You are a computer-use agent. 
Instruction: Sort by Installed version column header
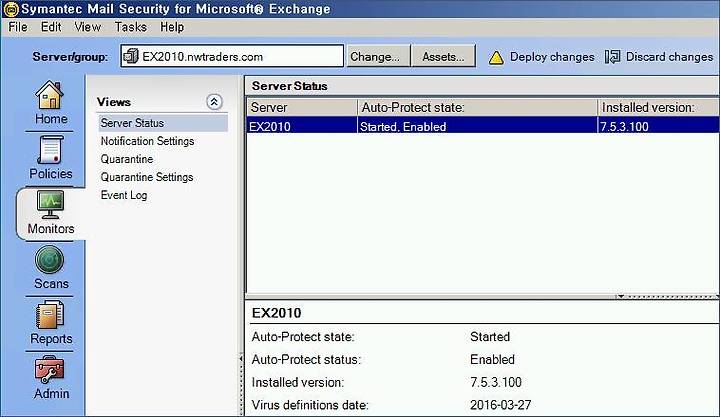658,107
